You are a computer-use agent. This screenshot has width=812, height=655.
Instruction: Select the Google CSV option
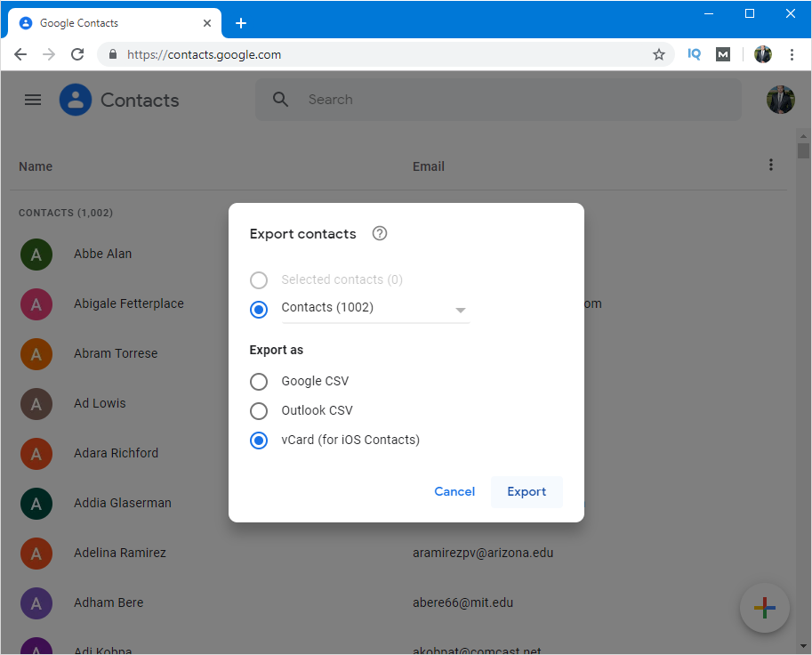click(x=259, y=382)
